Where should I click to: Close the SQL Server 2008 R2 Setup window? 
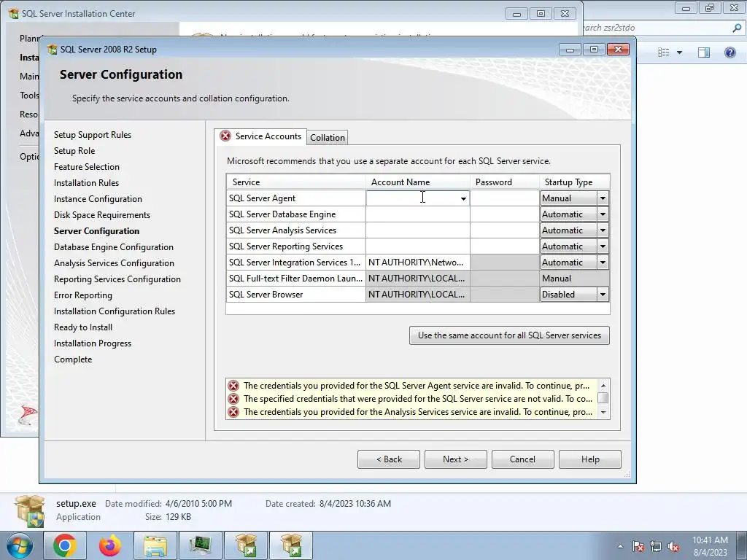click(618, 49)
